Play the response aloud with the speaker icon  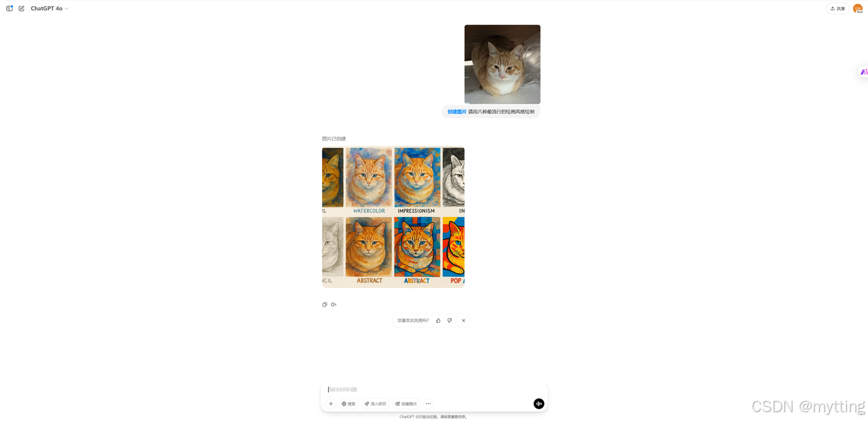point(334,304)
